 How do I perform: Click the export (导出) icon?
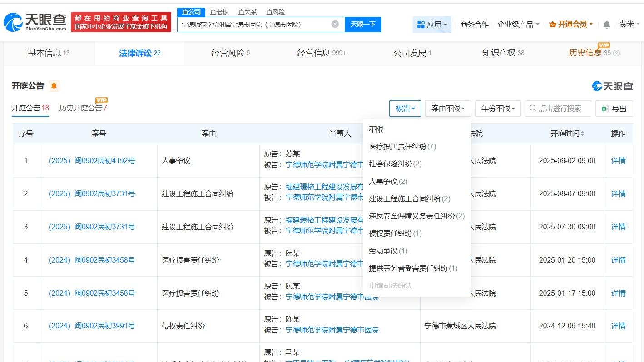(x=604, y=108)
